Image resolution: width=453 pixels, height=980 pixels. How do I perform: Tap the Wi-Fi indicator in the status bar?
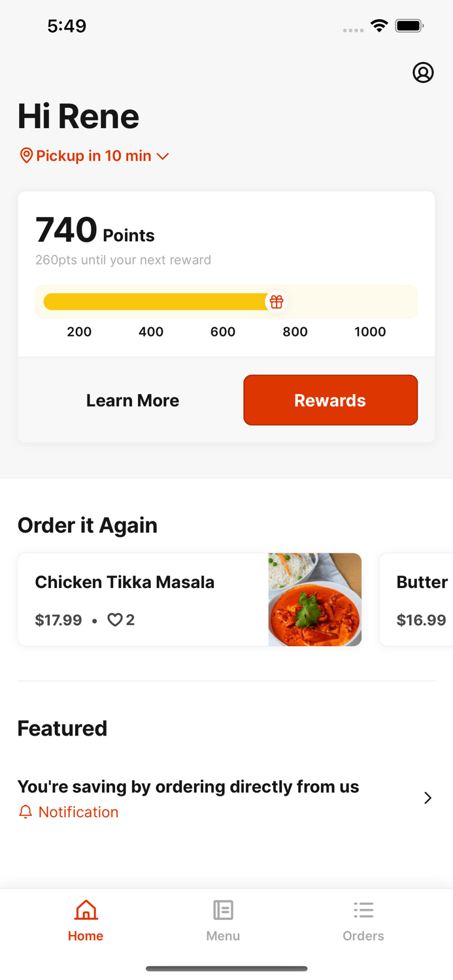(380, 25)
